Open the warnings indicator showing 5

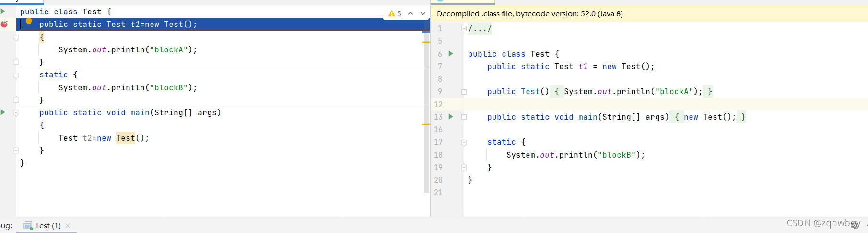coord(395,13)
